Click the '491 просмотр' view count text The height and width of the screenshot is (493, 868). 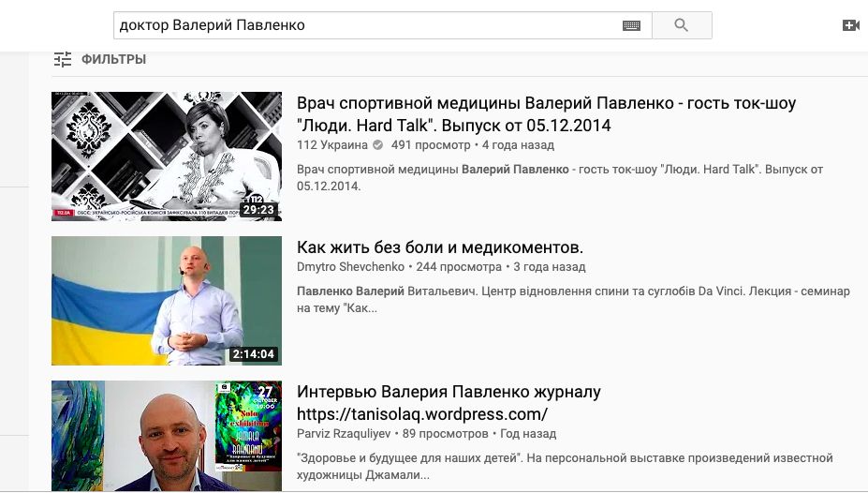point(431,145)
